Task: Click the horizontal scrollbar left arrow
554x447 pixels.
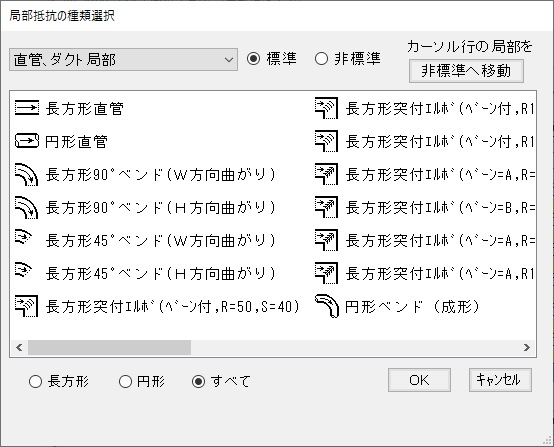Action: point(19,348)
